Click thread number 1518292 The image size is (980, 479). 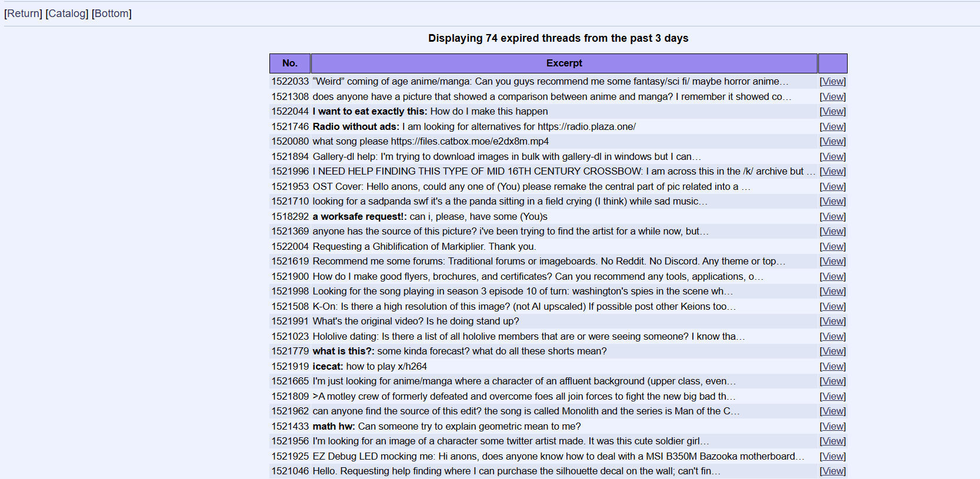(x=290, y=217)
